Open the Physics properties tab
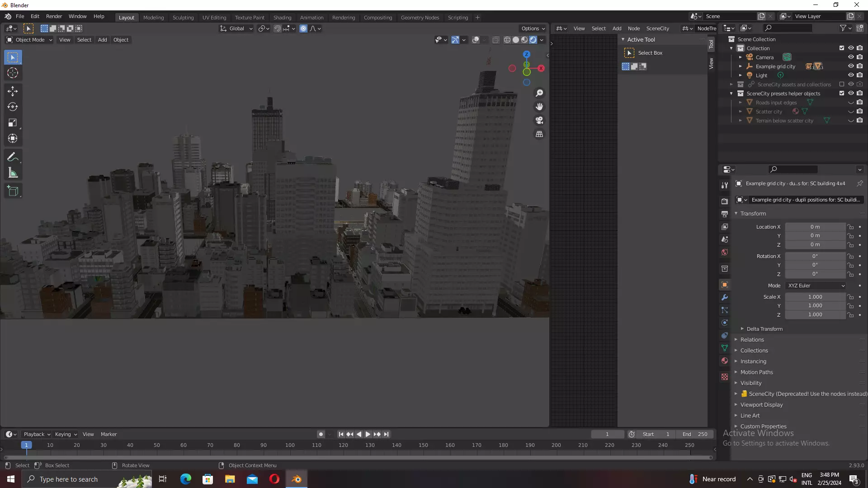 coord(725,323)
